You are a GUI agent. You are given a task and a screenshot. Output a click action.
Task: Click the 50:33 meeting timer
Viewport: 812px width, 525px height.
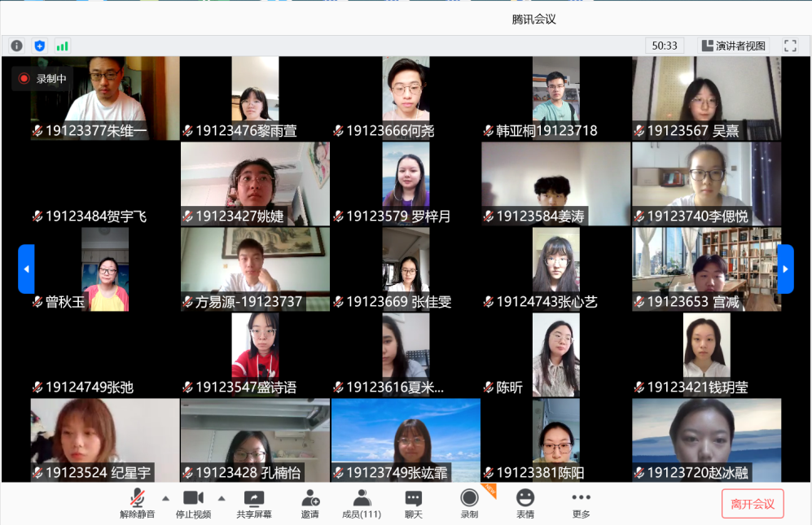(665, 46)
